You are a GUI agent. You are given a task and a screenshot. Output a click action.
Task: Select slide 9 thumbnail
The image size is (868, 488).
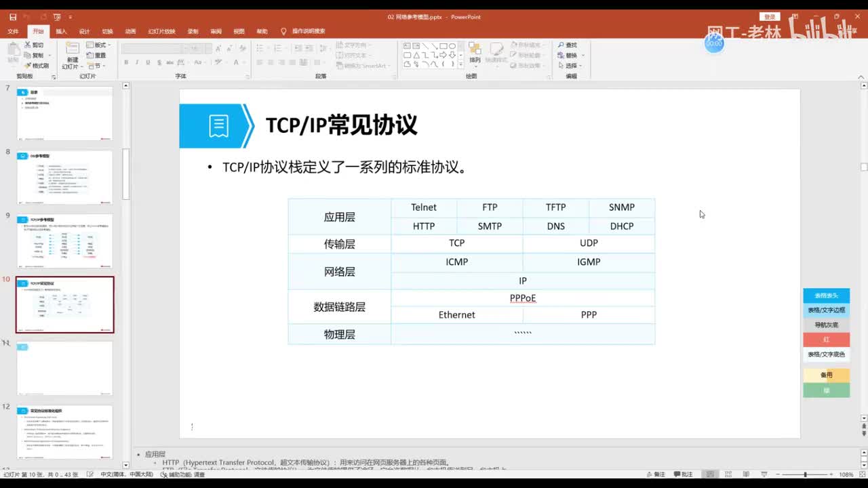point(64,241)
